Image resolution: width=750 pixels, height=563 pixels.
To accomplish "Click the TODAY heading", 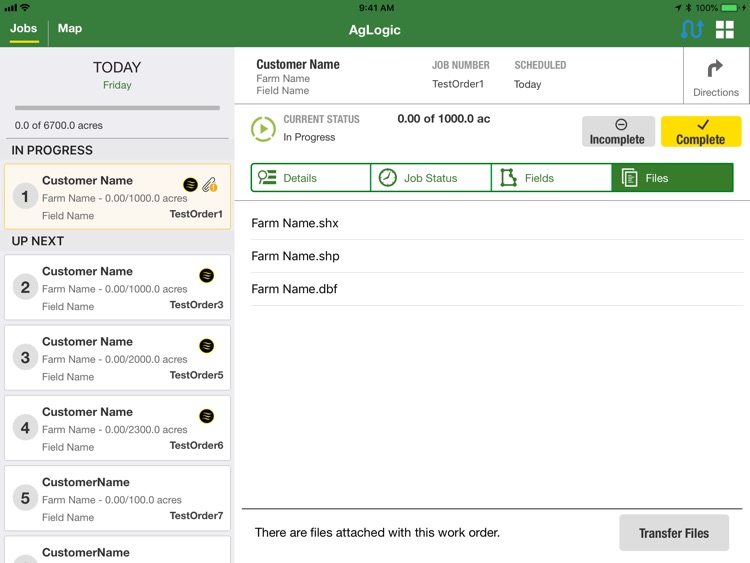I will (x=117, y=67).
